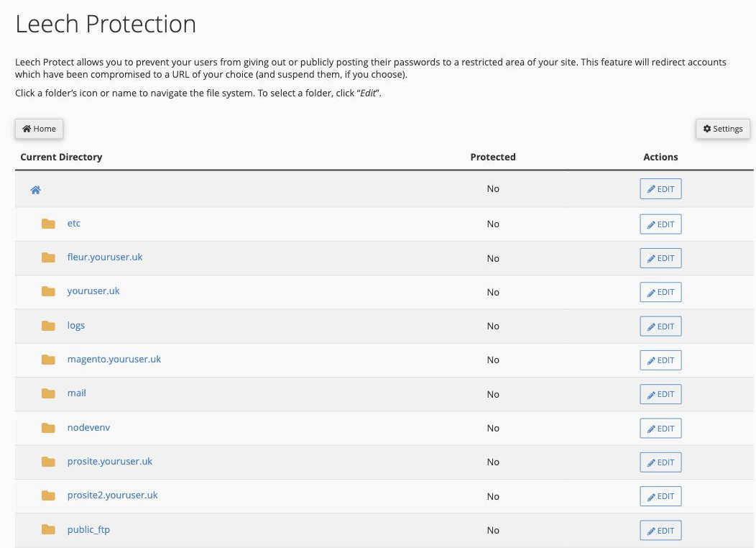Click the Protected column header

(x=493, y=157)
